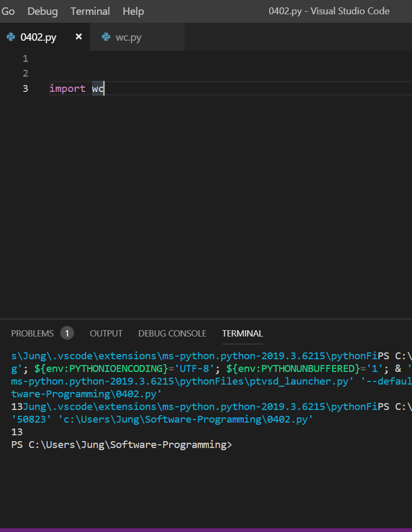The width and height of the screenshot is (412, 532).
Task: Click the Problems count badge showing 1
Action: pyautogui.click(x=67, y=333)
